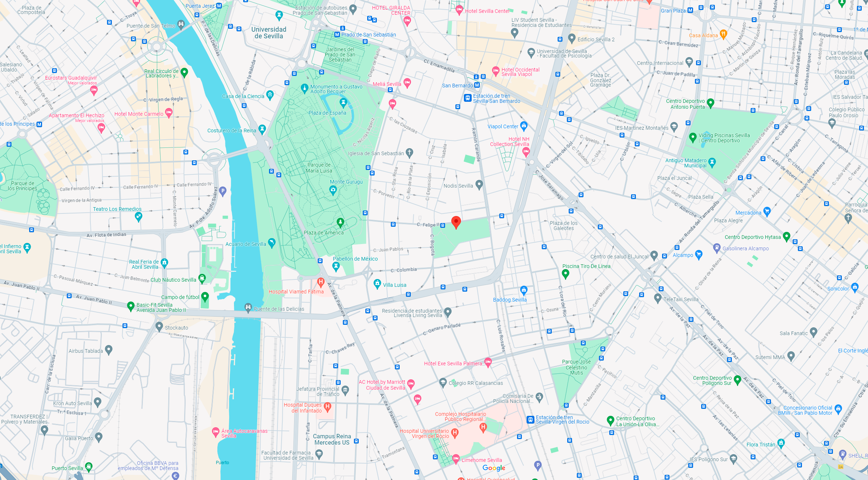Open Hotel Exe Sevilla Palmera hotel pin

(488, 362)
